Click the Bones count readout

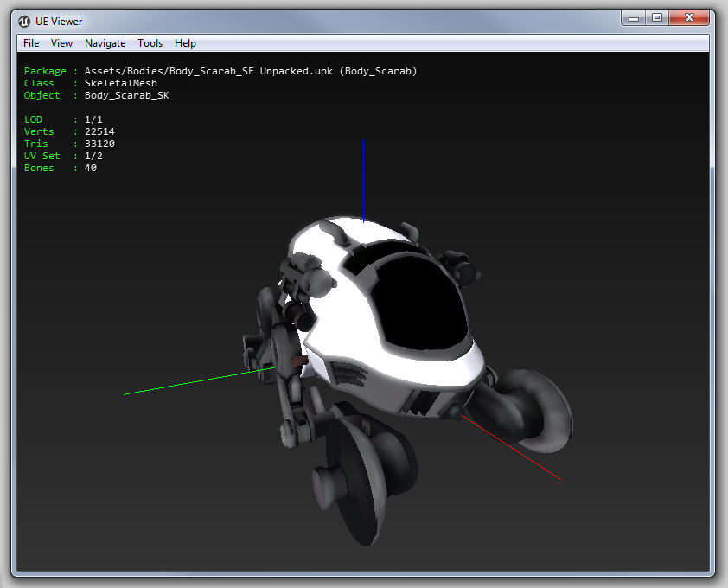click(x=61, y=168)
